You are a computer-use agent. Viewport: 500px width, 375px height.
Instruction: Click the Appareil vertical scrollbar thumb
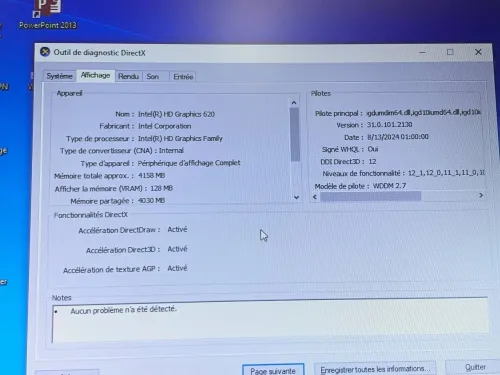(295, 135)
